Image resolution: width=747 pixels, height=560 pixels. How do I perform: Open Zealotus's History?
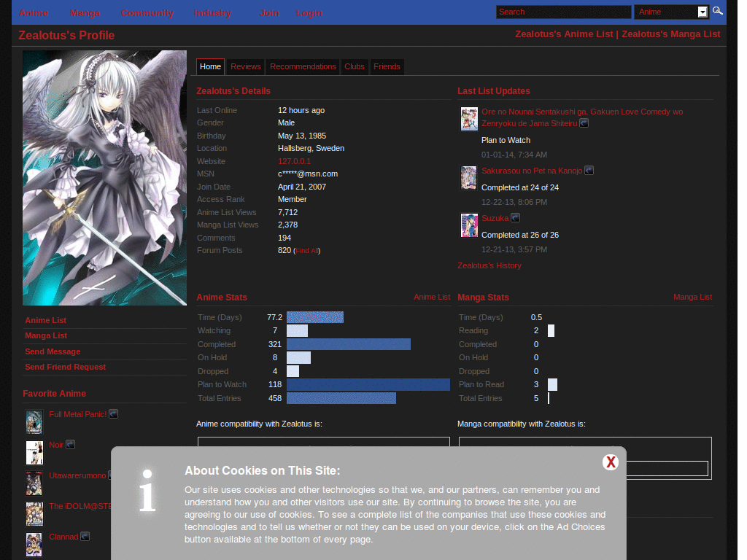[x=489, y=265]
